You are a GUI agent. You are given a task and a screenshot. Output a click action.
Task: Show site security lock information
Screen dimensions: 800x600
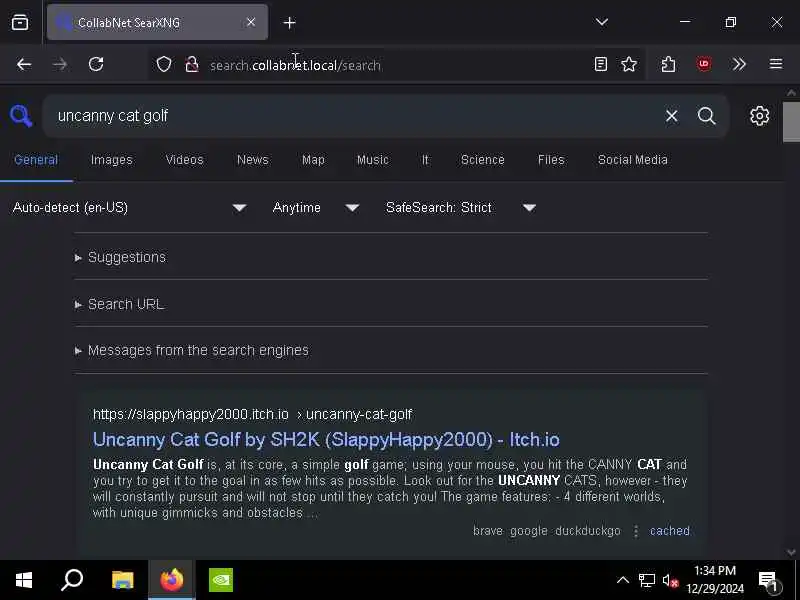[192, 64]
